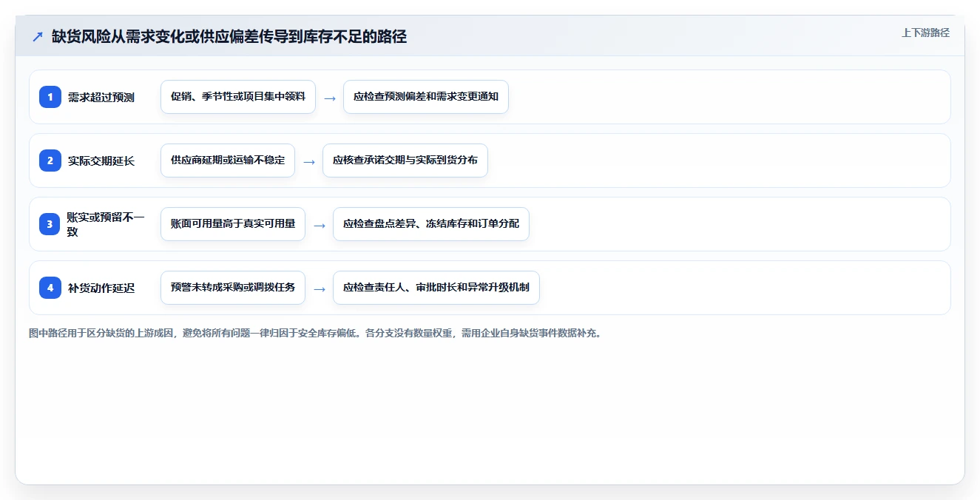Select the 需求超过预测 step label
The width and height of the screenshot is (980, 500).
[x=101, y=97]
